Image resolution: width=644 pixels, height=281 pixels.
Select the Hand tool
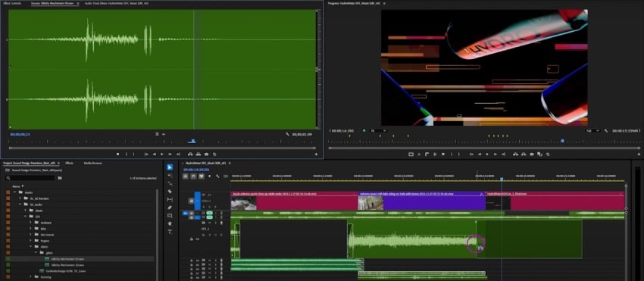point(170,223)
